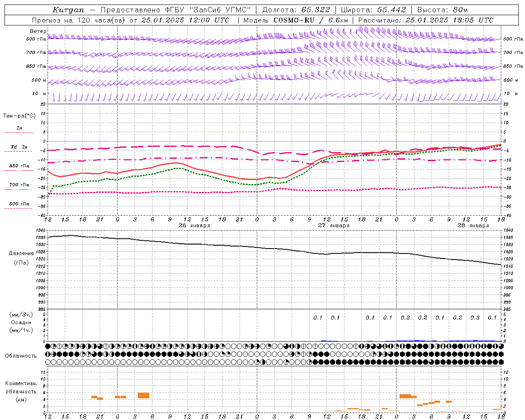525x420 pixels.
Task: Click the 'Конвективн.' convective cloud label
Action: [x=21, y=383]
